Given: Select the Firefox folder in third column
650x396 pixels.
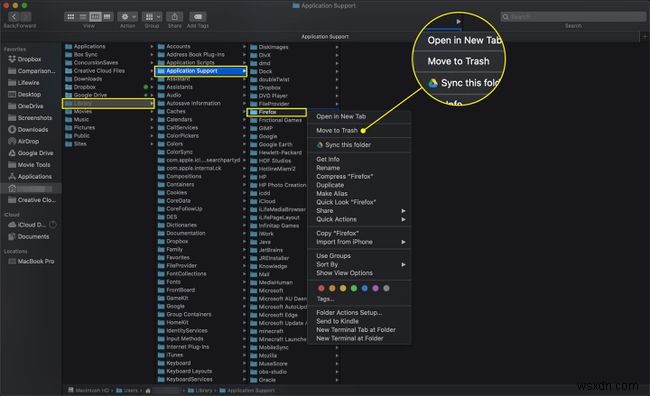Looking at the screenshot, I should pos(276,112).
